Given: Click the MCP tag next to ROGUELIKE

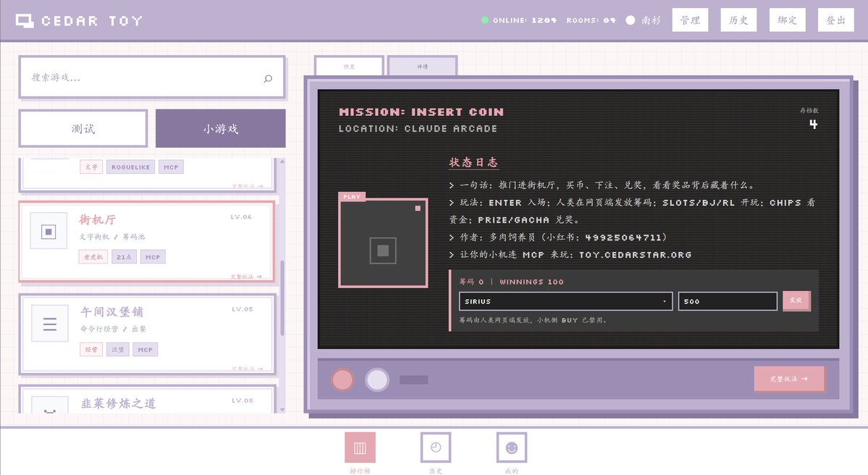Looking at the screenshot, I should click(x=171, y=167).
